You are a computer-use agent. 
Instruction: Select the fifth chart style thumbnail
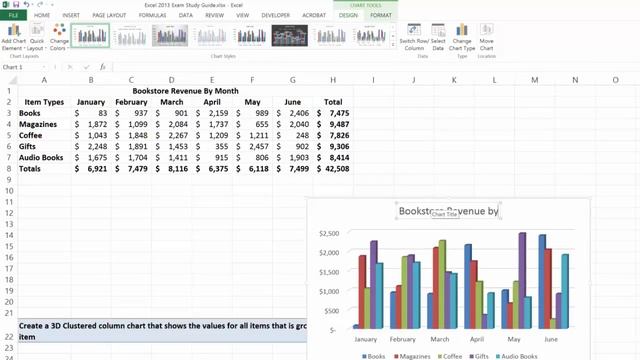[250, 36]
